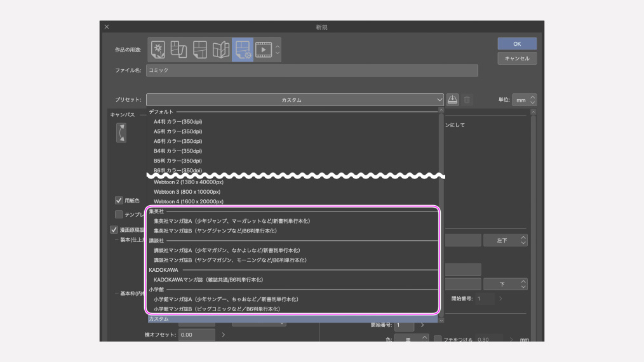This screenshot has width=644, height=362.
Task: Open the 左下 position dropdown
Action: pyautogui.click(x=505, y=240)
